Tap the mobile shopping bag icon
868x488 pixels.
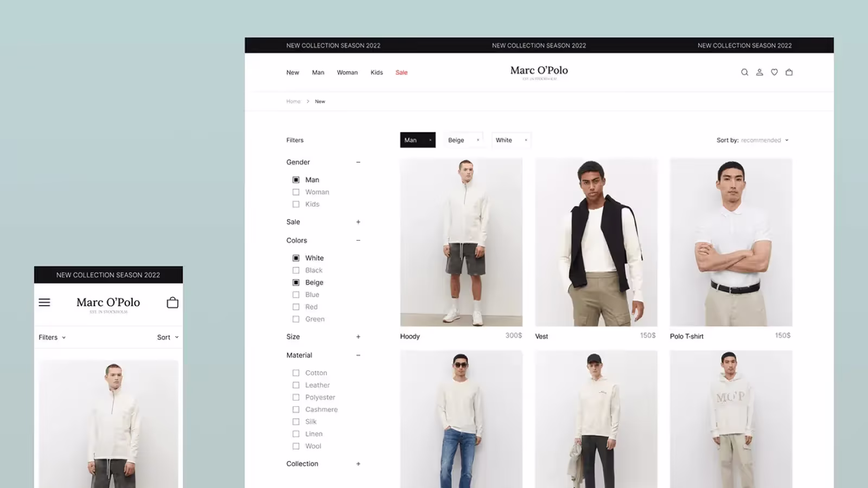173,303
